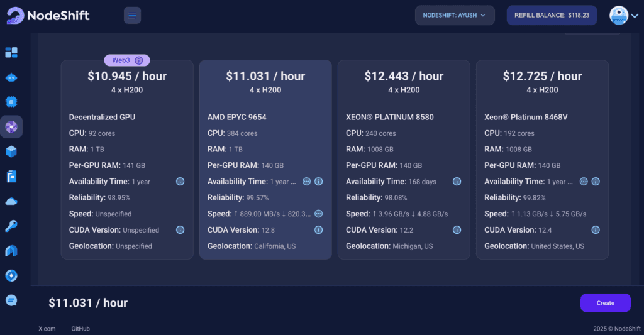Viewport: 644px width, 335px height.
Task: Click Speed 3.96 GB/s 4.88 GB/s text
Action: coord(397,214)
